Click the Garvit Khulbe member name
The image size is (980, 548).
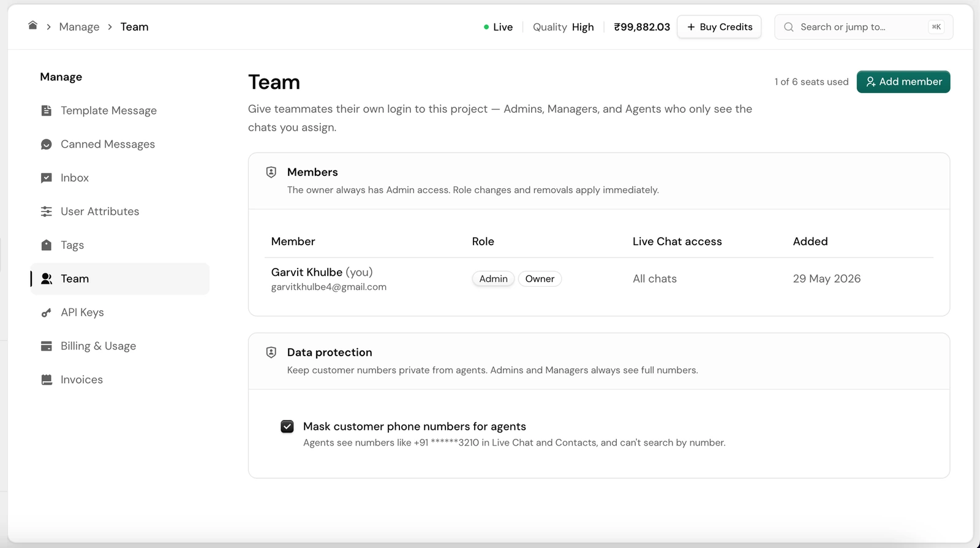(x=307, y=272)
